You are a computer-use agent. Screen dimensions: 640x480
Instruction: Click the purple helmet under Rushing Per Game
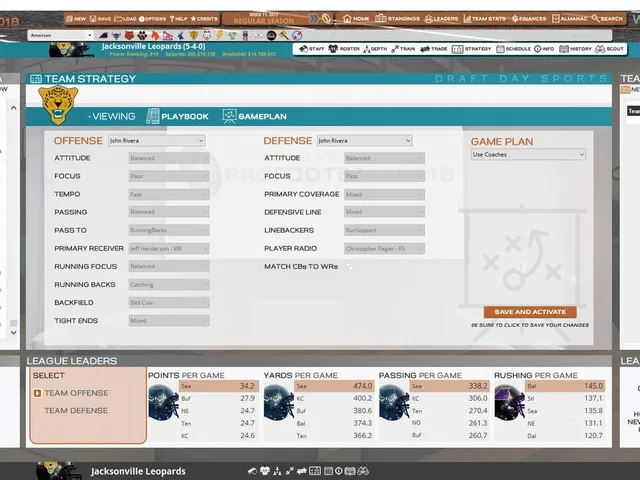(509, 403)
